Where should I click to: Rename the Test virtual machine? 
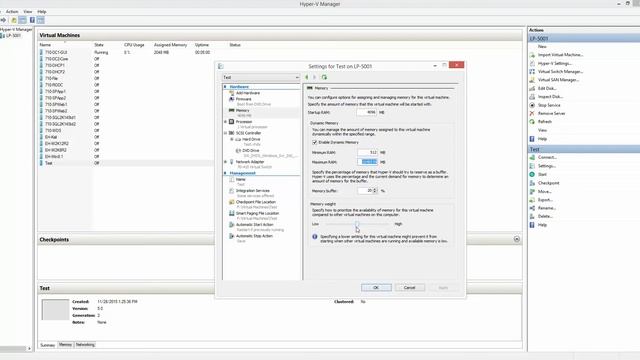547,208
